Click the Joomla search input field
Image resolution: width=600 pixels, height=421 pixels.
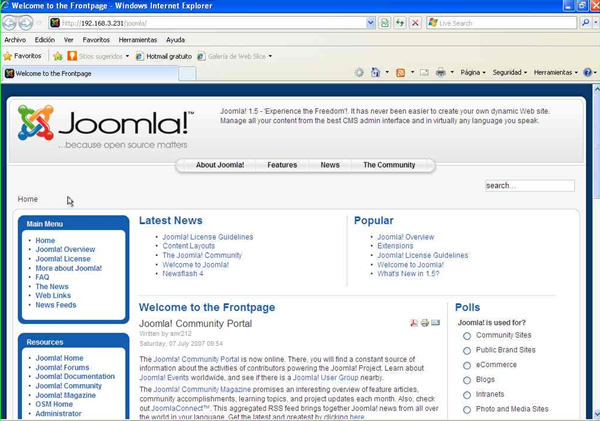(x=530, y=186)
